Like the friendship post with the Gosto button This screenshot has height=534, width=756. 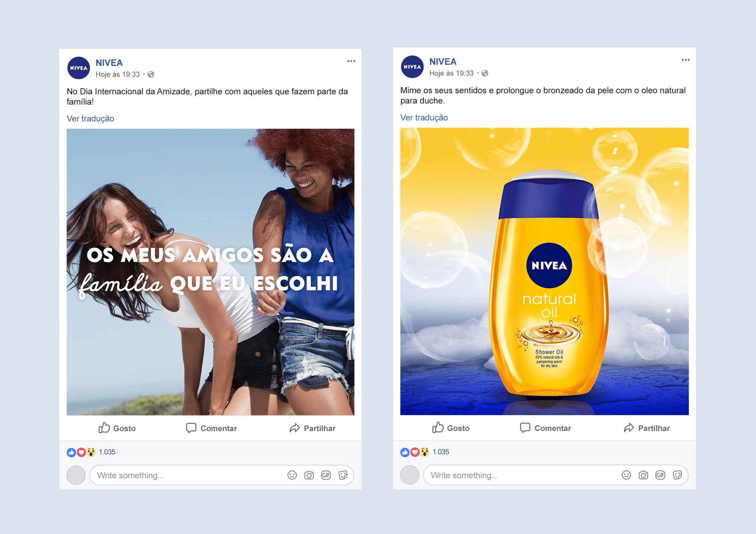[117, 428]
